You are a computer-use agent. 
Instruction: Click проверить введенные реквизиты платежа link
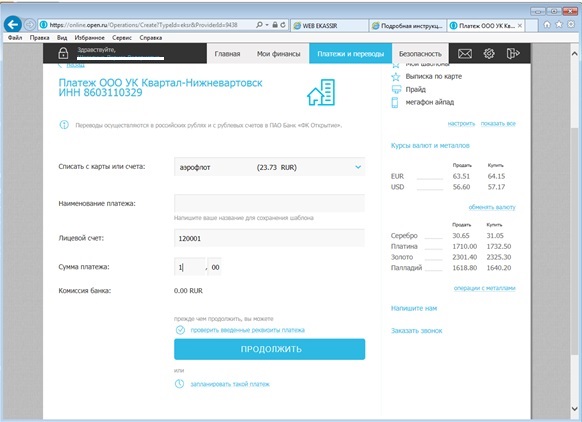coord(248,330)
